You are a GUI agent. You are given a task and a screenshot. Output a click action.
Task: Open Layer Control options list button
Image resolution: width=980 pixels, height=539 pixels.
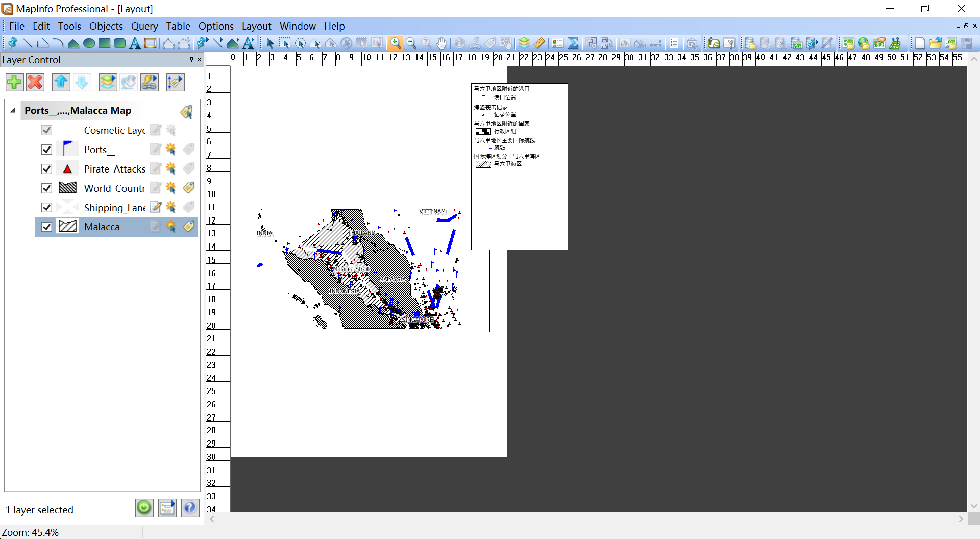pyautogui.click(x=167, y=507)
